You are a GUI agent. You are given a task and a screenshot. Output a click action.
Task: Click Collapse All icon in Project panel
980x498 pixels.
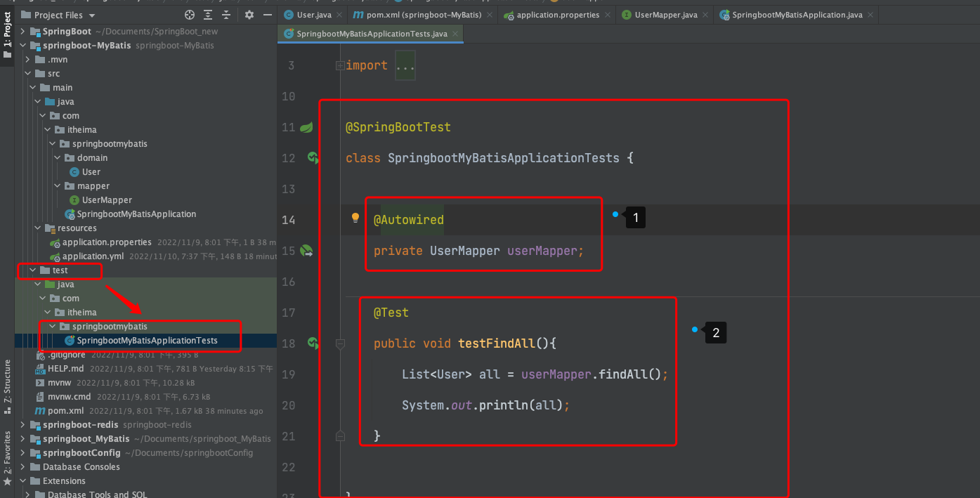click(x=226, y=15)
